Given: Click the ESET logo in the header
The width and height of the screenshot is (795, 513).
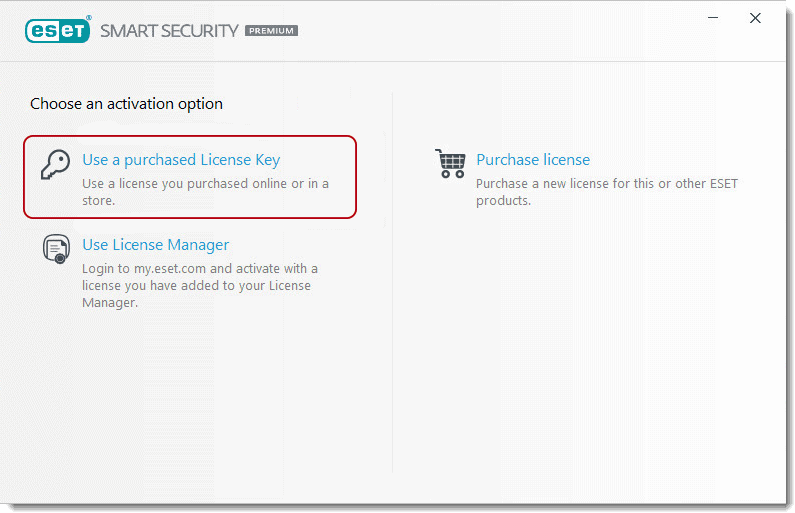Looking at the screenshot, I should point(57,30).
